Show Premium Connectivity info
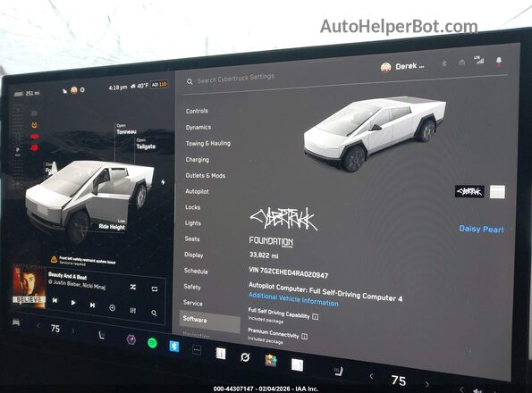532x393 pixels. point(304,337)
